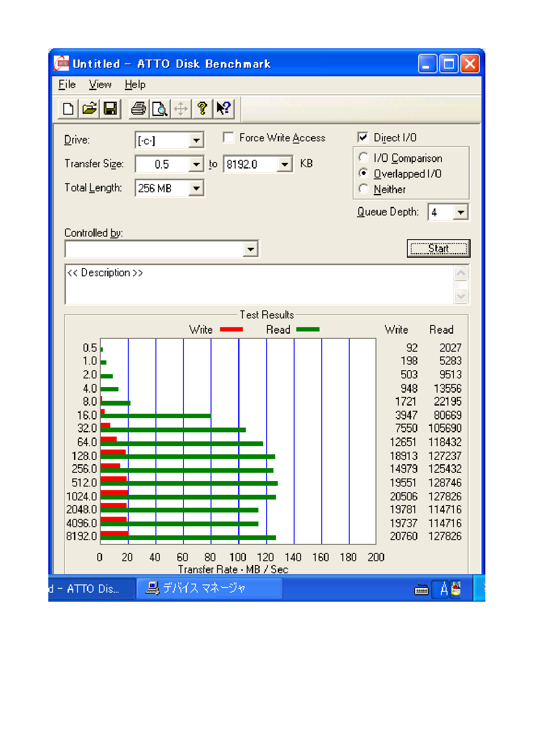
Task: Expand the minimum Transfer Size dropdown showing 0.5
Action: click(196, 164)
